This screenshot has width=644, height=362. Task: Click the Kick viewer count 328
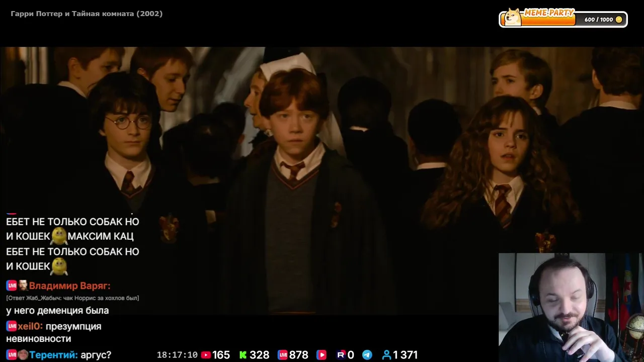pyautogui.click(x=260, y=355)
